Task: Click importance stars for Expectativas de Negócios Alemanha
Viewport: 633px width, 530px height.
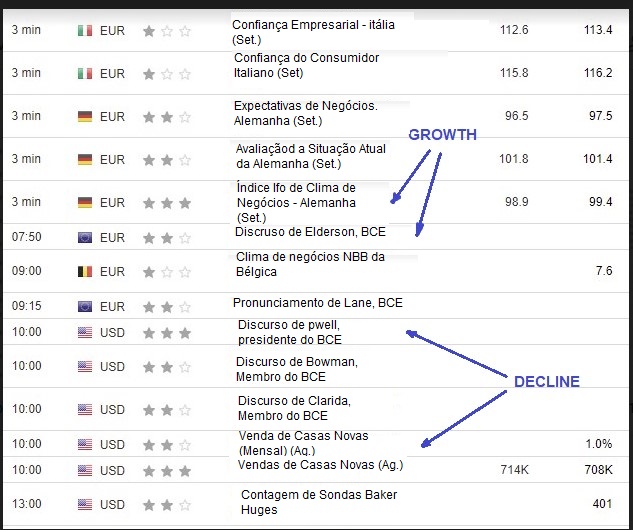Action: click(x=167, y=117)
